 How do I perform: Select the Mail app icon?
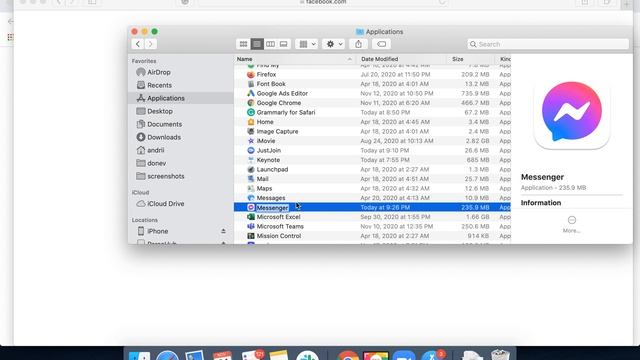[x=251, y=179]
